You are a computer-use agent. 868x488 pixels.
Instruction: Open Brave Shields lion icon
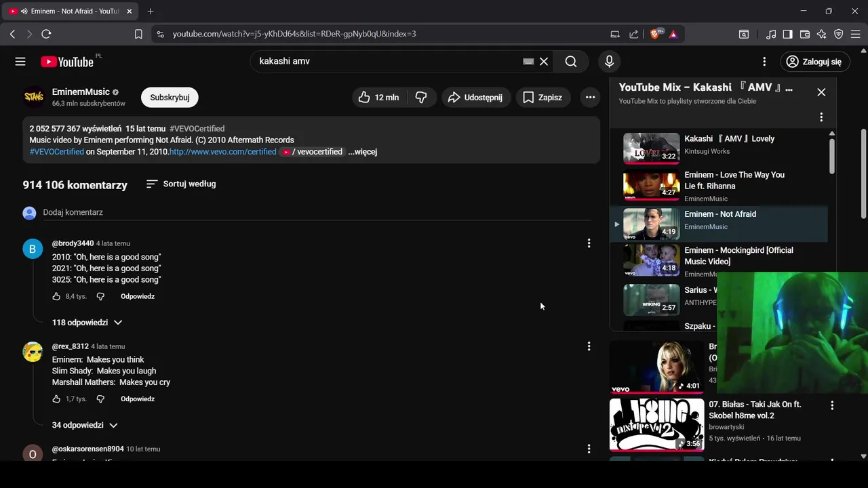click(655, 34)
